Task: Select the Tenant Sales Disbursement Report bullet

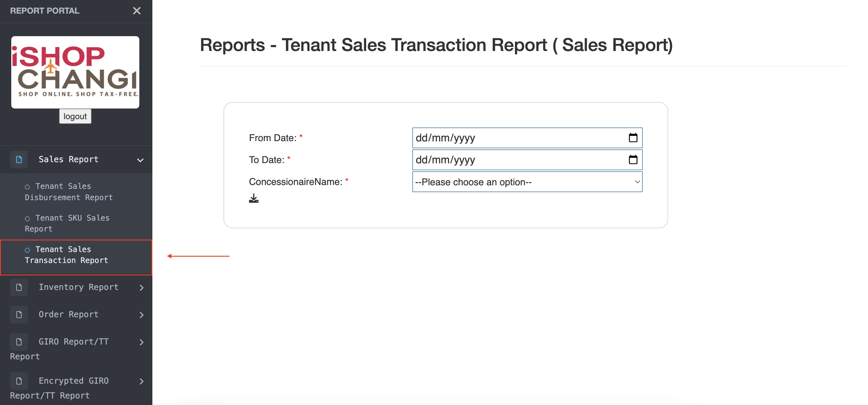Action: (x=27, y=187)
